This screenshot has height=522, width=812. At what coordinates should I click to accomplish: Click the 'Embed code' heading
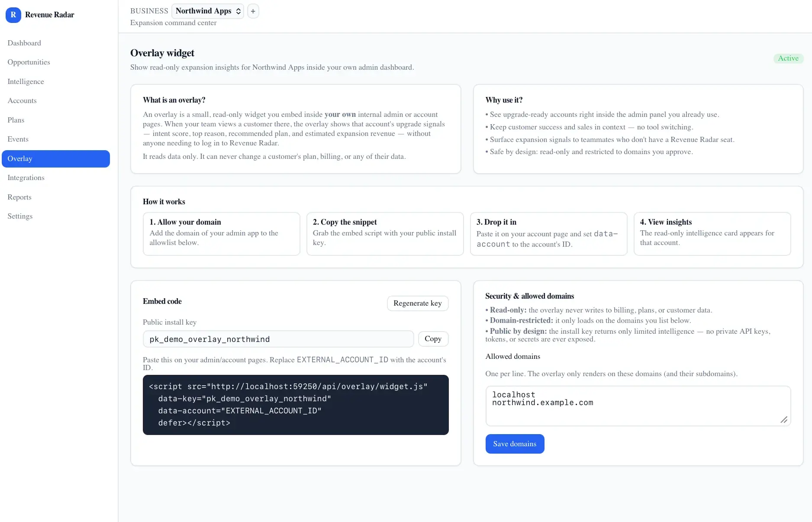pos(162,301)
